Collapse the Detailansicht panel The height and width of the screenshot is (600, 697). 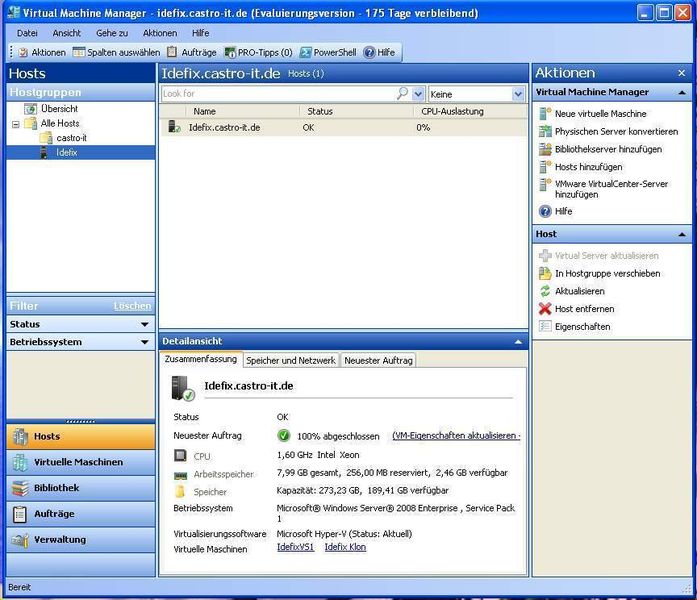(518, 342)
